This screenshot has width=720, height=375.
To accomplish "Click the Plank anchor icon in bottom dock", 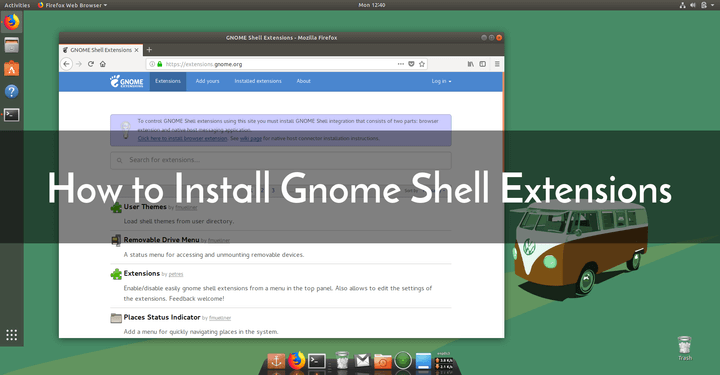I will 276,361.
